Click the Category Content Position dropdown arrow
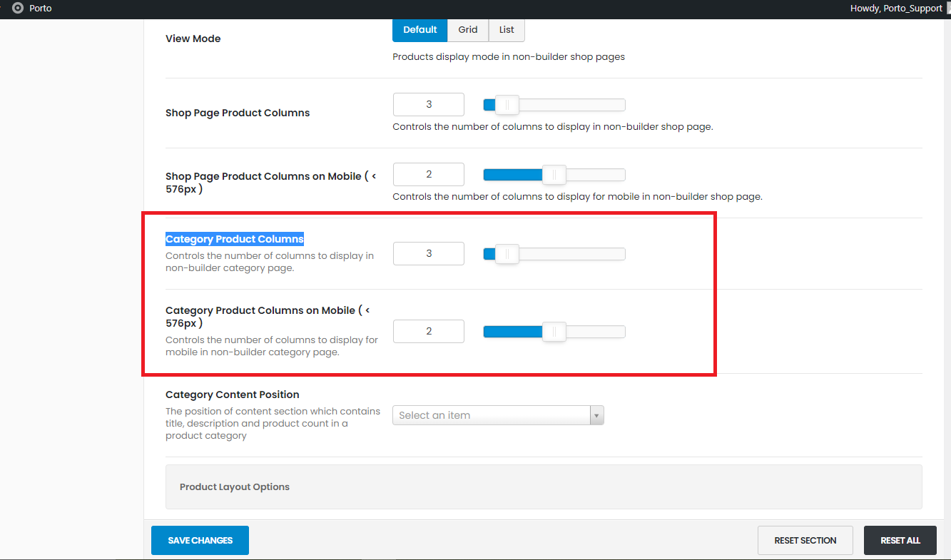This screenshot has height=560, width=951. tap(597, 415)
